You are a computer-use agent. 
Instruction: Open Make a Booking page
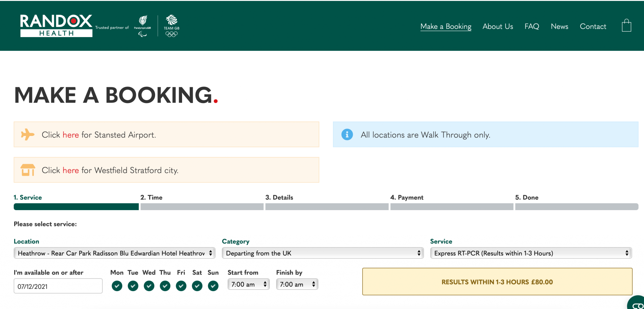pos(446,26)
